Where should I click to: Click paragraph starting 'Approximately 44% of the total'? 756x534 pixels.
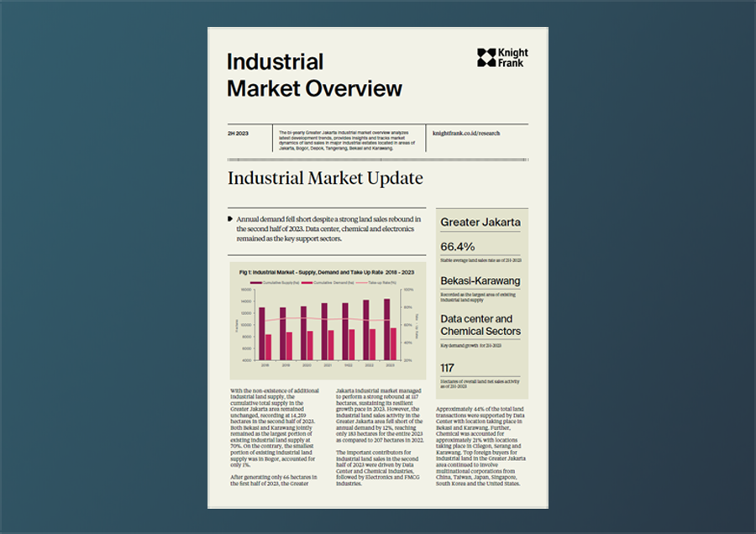(480, 447)
